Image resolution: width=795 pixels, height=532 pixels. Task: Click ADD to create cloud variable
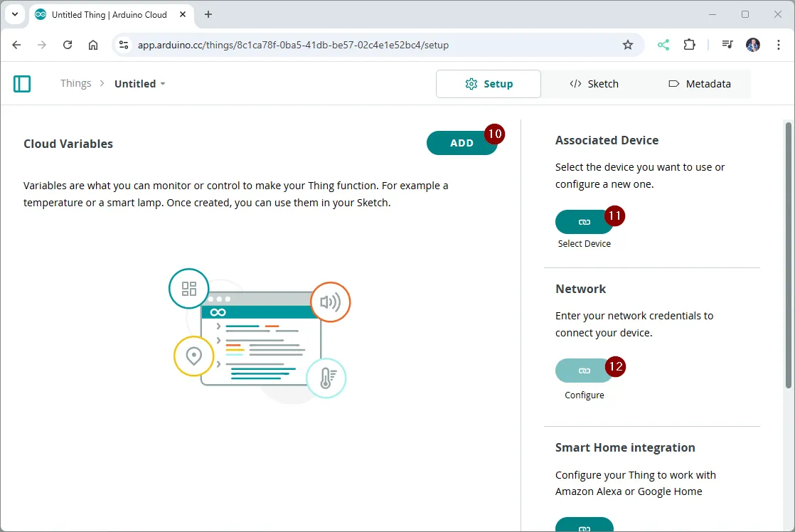click(461, 143)
